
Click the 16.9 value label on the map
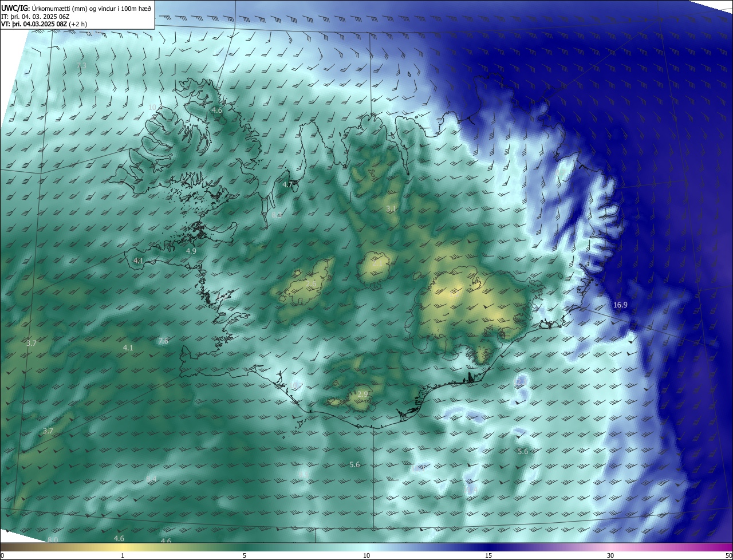[620, 305]
